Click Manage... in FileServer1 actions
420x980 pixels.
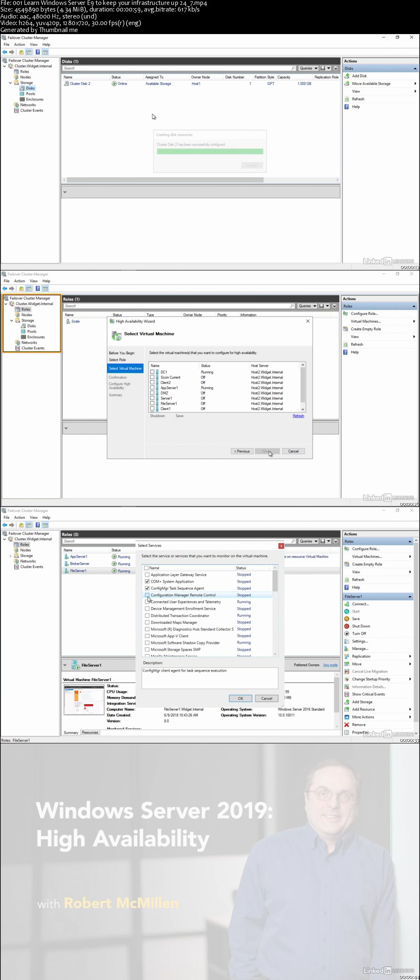coord(360,649)
